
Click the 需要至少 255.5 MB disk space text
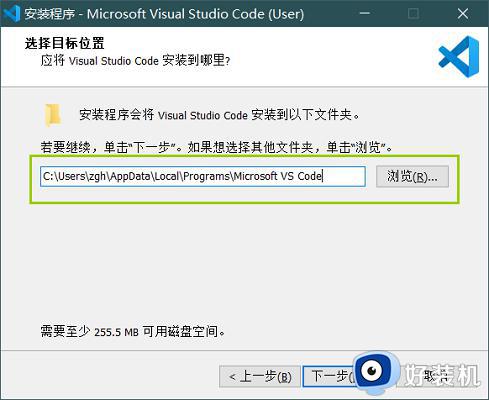tap(133, 331)
